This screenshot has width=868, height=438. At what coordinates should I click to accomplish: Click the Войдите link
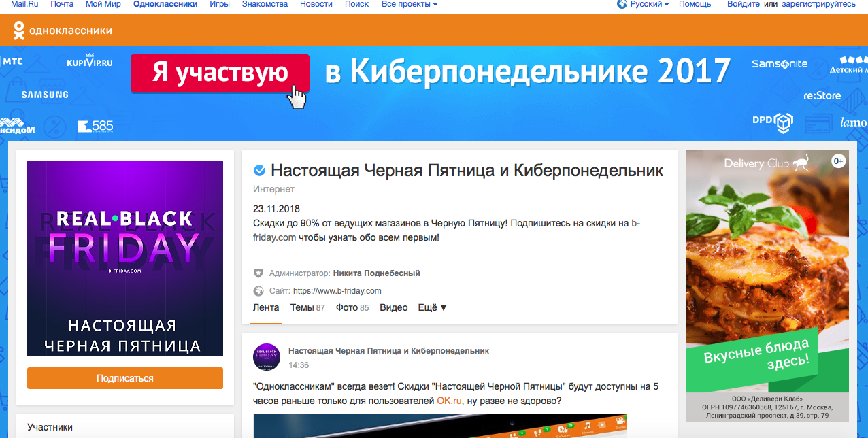point(744,4)
